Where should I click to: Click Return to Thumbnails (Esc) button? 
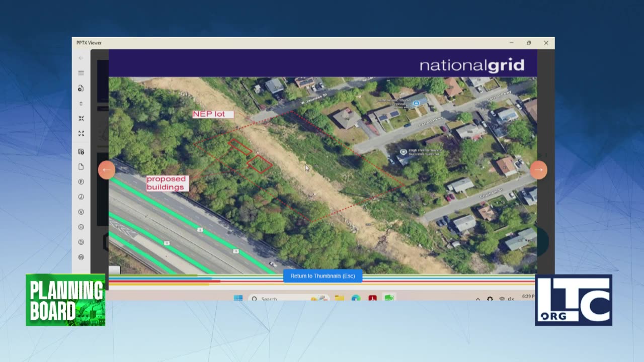[323, 276]
